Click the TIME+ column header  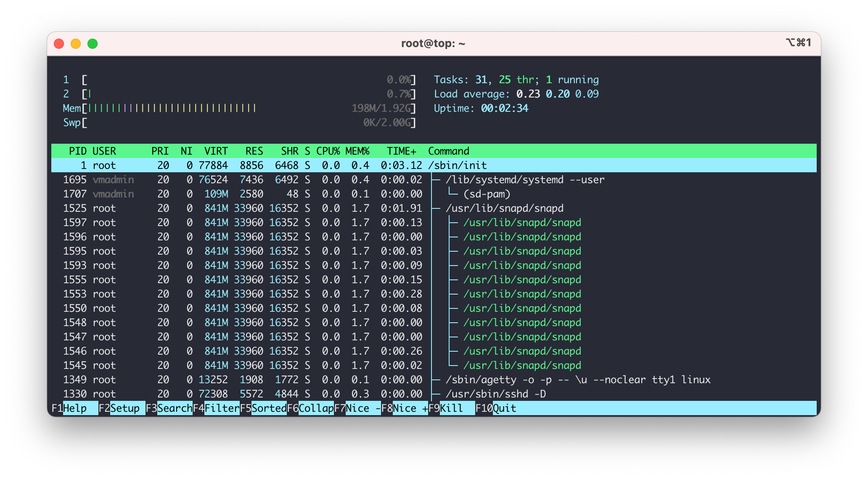402,151
